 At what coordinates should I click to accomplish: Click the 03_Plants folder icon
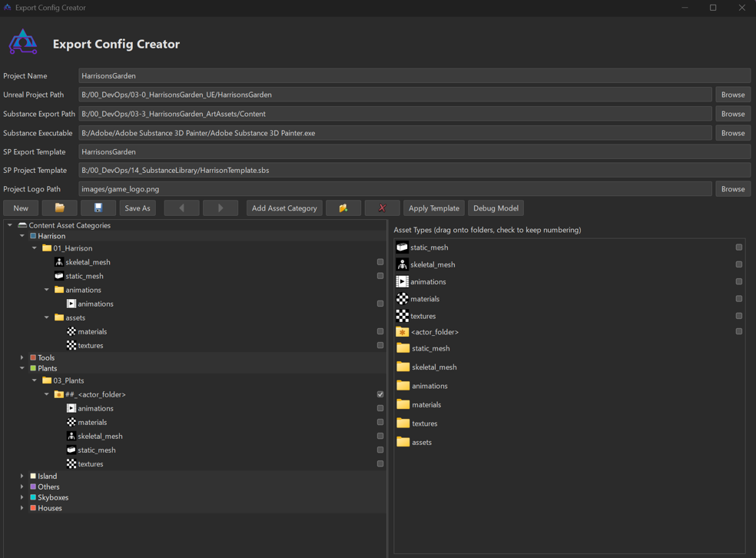[x=47, y=380]
